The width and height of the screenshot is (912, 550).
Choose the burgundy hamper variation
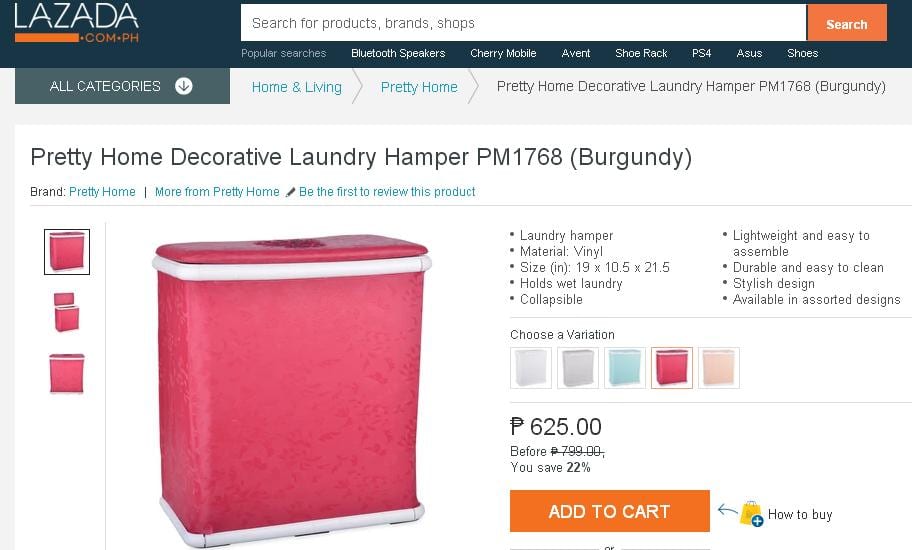pyautogui.click(x=672, y=367)
